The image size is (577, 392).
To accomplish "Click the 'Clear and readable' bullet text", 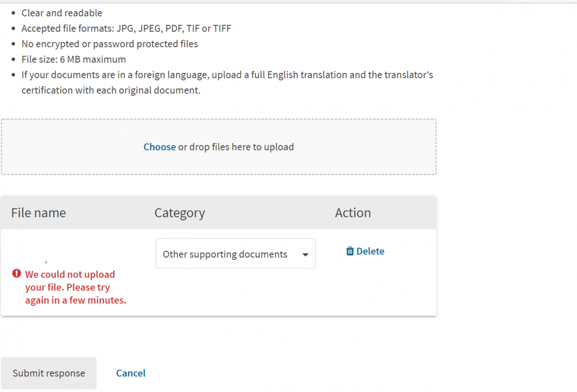I will pyautogui.click(x=62, y=13).
